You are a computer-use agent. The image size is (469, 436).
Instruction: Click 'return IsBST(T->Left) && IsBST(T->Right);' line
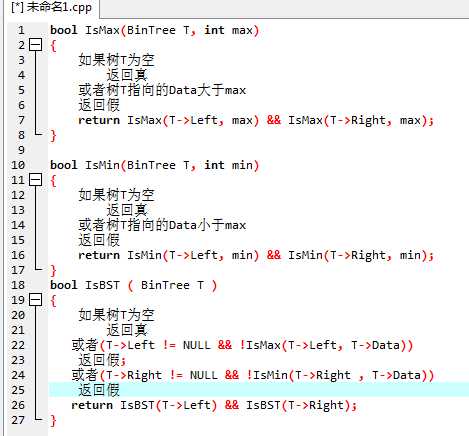click(x=214, y=405)
